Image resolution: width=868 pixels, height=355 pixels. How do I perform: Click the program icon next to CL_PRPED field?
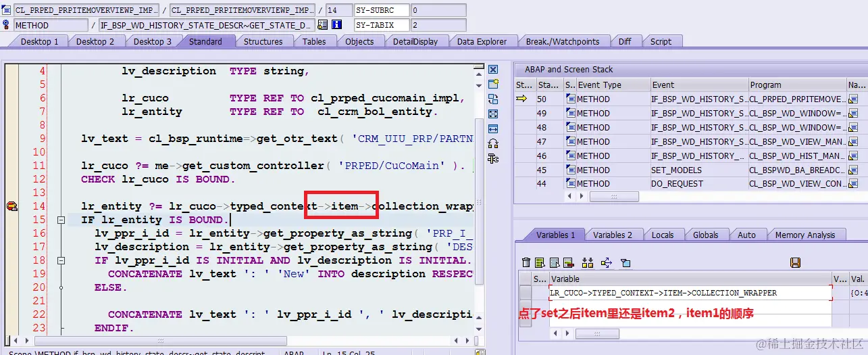point(7,10)
